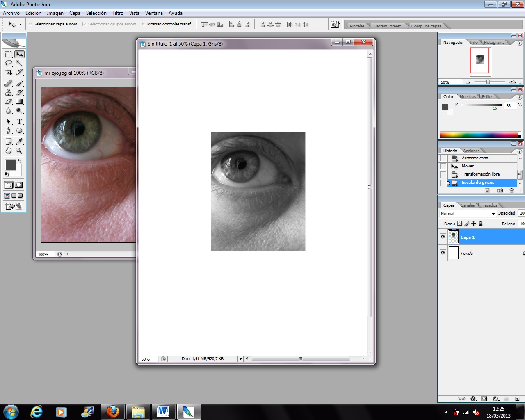Check 'Mostrar controles transf.' option
This screenshot has width=525, height=420.
(x=144, y=24)
